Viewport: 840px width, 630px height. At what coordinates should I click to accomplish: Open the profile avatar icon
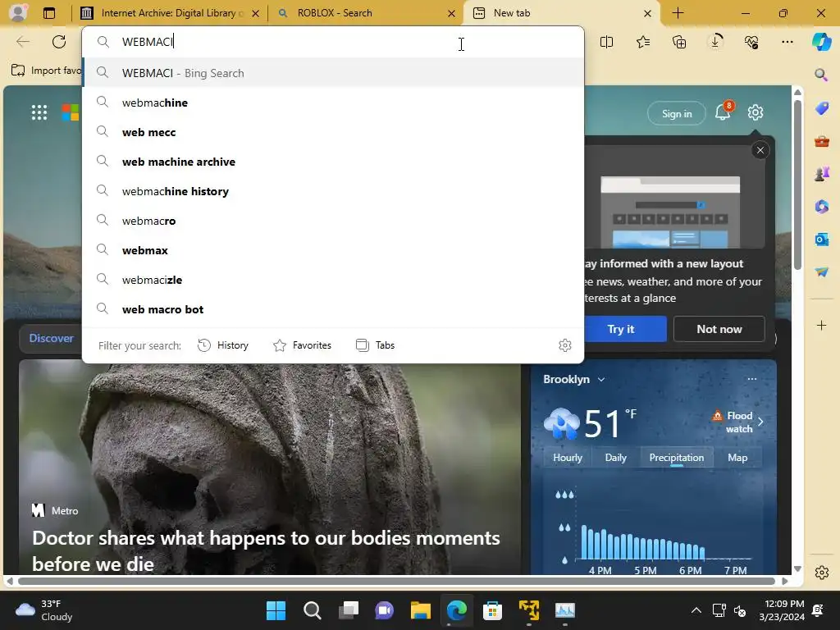[x=18, y=12]
